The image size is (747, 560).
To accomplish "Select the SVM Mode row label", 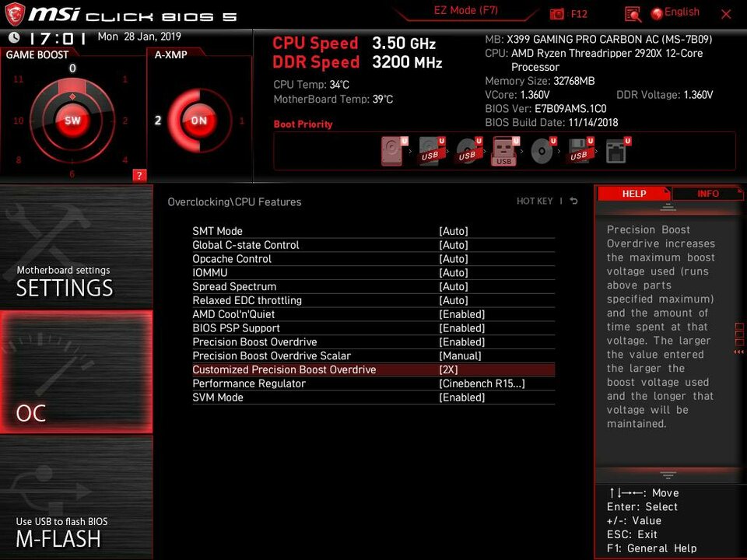I will click(218, 397).
